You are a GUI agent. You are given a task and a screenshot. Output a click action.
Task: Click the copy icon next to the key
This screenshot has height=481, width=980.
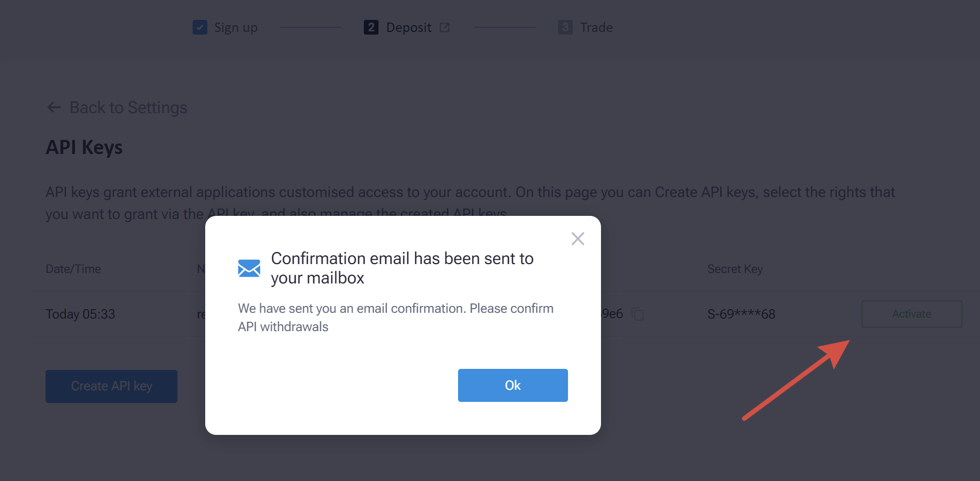[638, 314]
